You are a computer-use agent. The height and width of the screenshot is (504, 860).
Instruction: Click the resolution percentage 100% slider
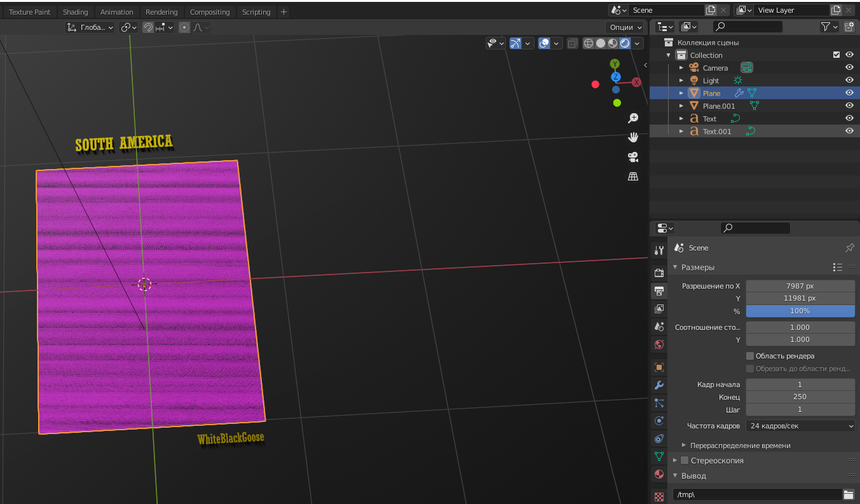(800, 311)
